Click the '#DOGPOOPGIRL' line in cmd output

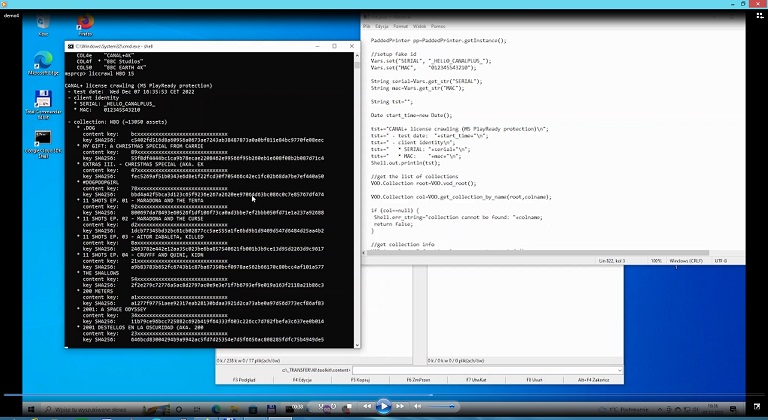coord(101,182)
